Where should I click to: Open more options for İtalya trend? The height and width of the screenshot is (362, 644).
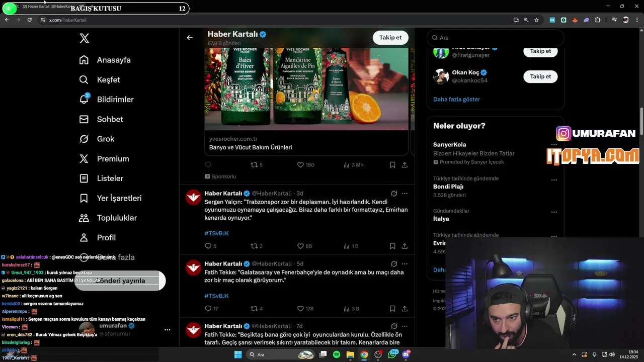point(554,212)
